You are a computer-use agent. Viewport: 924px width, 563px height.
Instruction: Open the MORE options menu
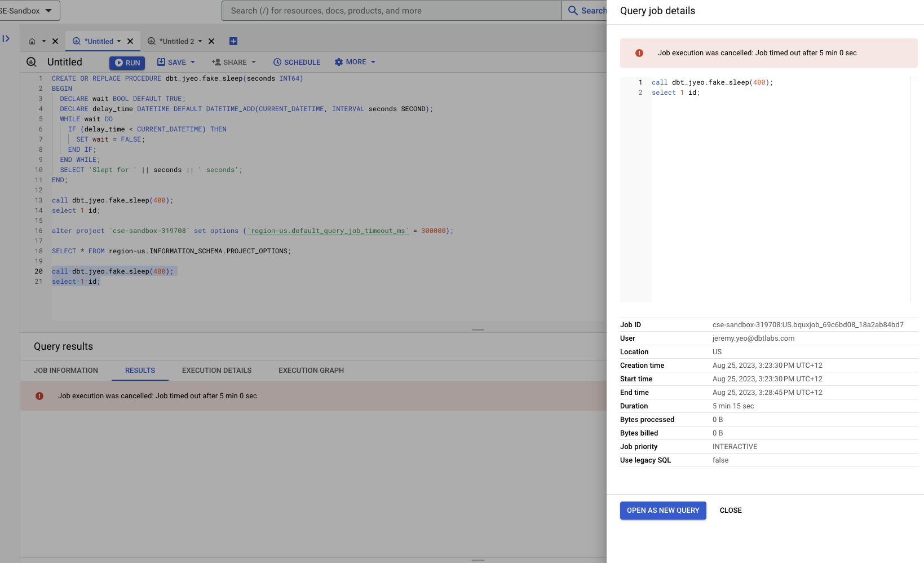[355, 62]
